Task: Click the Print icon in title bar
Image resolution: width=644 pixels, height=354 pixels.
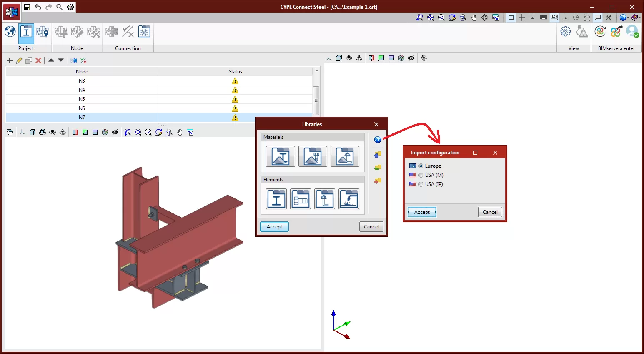Action: pos(70,7)
